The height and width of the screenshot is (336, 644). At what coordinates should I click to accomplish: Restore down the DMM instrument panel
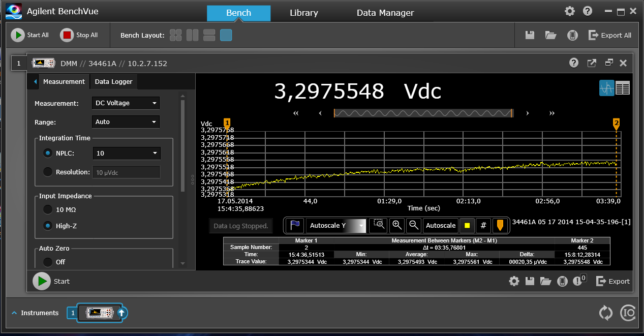609,63
